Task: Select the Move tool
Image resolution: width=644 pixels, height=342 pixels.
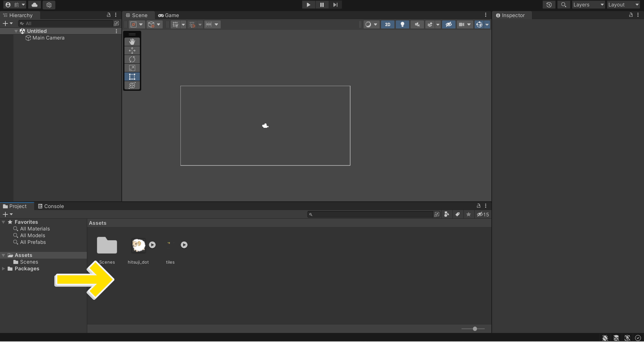Action: 132,51
